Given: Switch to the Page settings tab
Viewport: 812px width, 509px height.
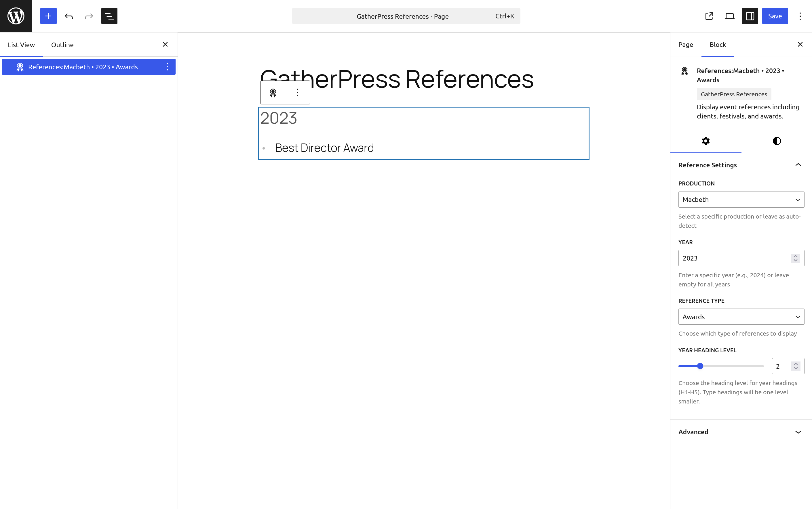Looking at the screenshot, I should pos(685,45).
